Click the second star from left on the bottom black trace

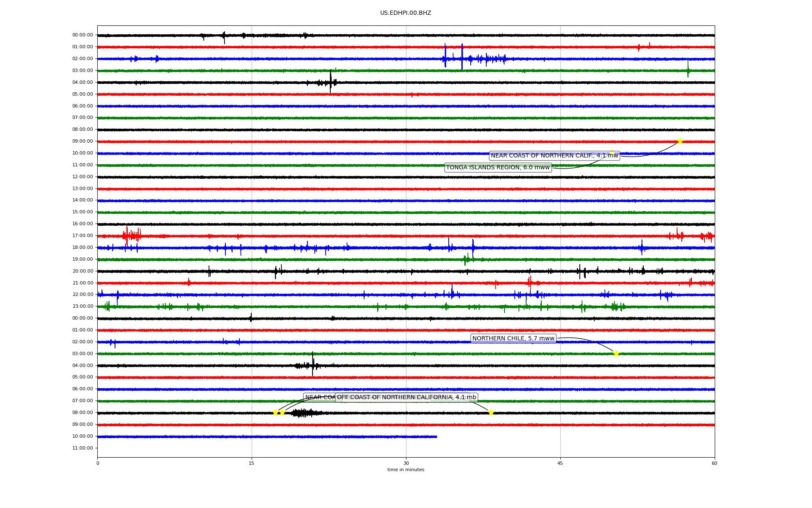click(x=283, y=412)
